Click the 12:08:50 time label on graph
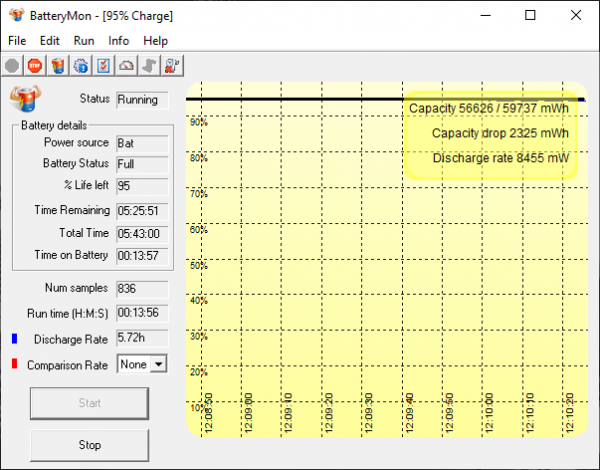Screen dimensions: 600x470 [209, 413]
